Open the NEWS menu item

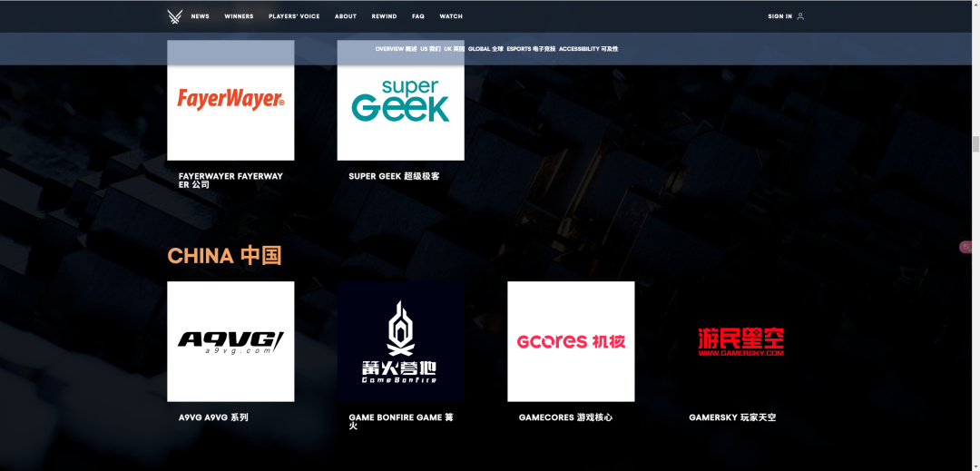pos(200,16)
